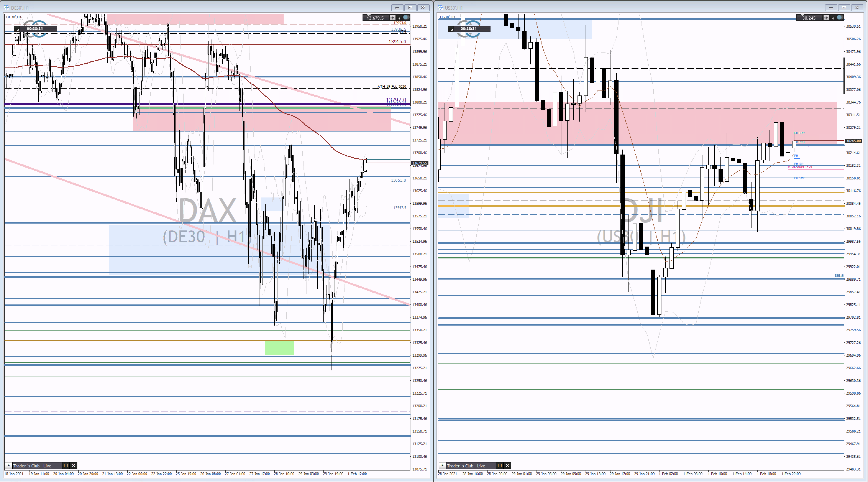
Task: Minimize the US30,H1 chart window
Action: pos(831,7)
